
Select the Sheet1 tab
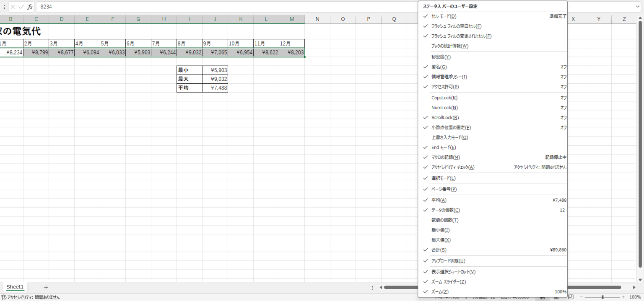[15, 287]
